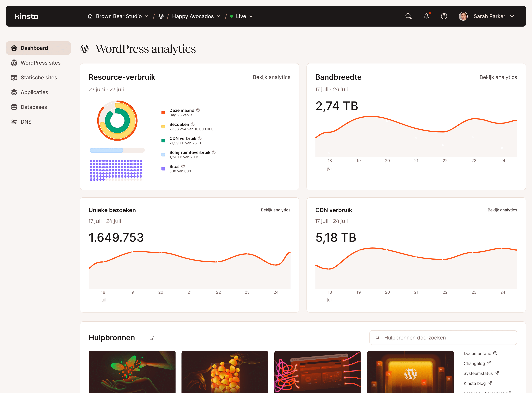Open Bekijk analytics for Bandbreedte
Screen dimensions: 532x393
[x=498, y=77]
